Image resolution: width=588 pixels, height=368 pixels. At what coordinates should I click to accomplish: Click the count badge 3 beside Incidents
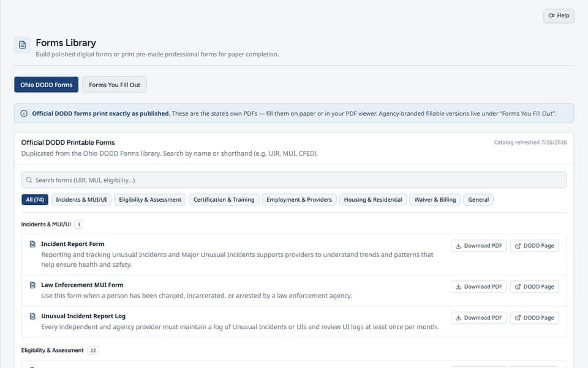(x=79, y=224)
